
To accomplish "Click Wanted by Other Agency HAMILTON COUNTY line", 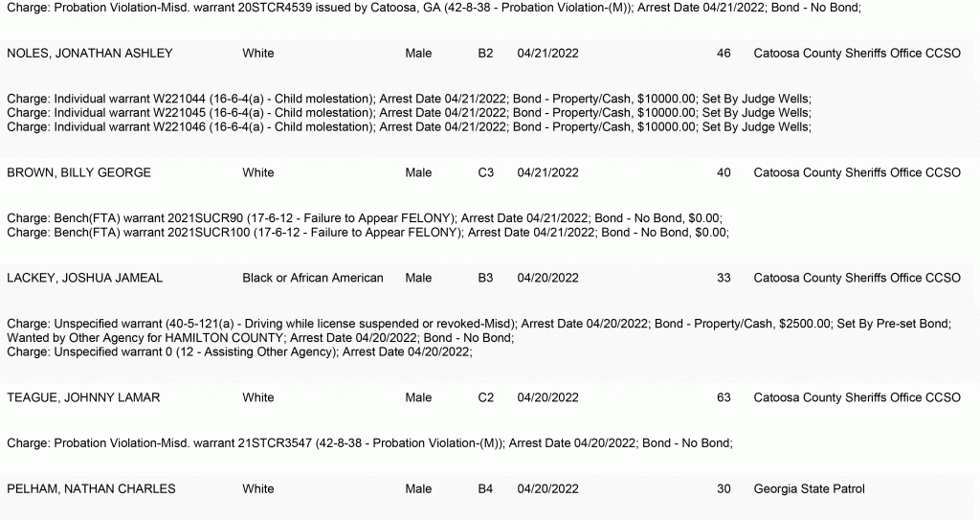I will pos(260,338).
